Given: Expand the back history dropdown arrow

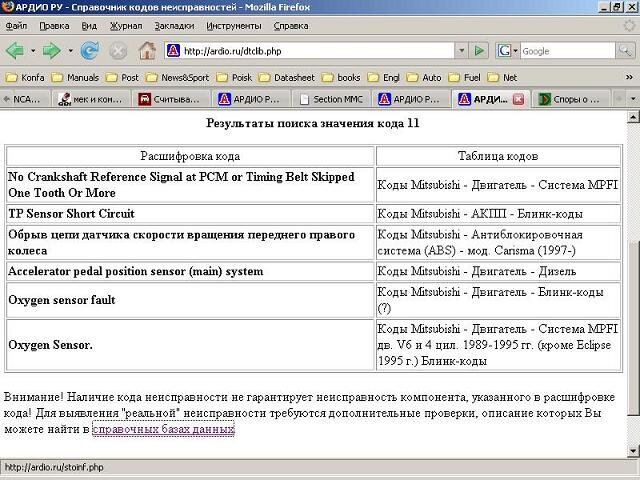Looking at the screenshot, I should (32, 50).
